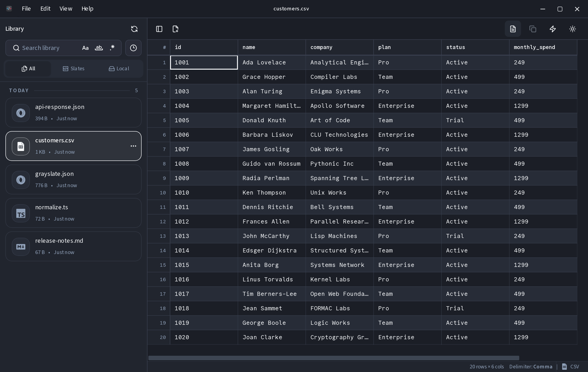
Task: Toggle whole word (ab) search option
Action: (x=99, y=48)
